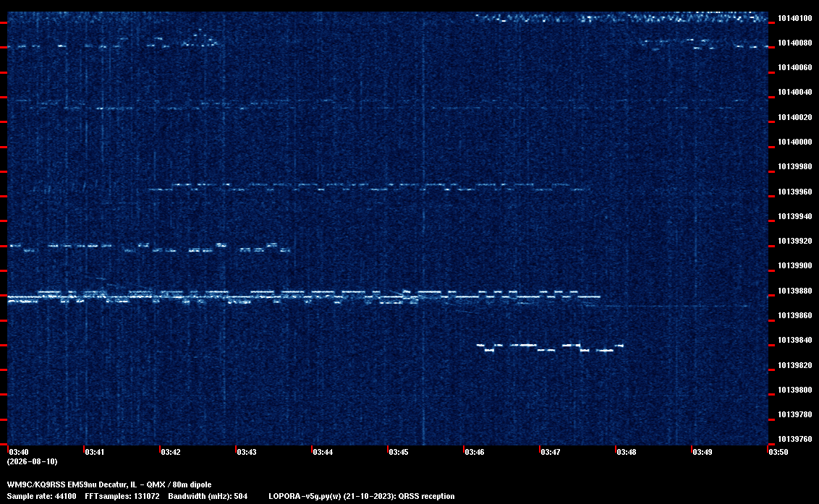This screenshot has height=504, width=819.
Task: Click frequency label 10139840
Action: [795, 340]
